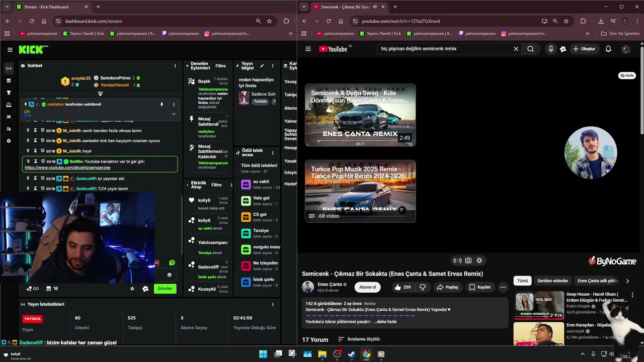
Task: Switch to the Stream - Kick Dashboard tab
Action: 51,7
